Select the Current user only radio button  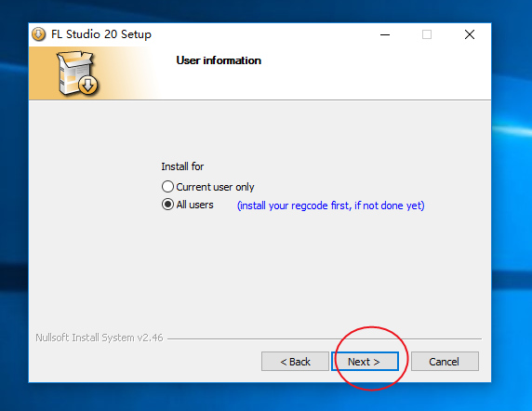pyautogui.click(x=167, y=187)
